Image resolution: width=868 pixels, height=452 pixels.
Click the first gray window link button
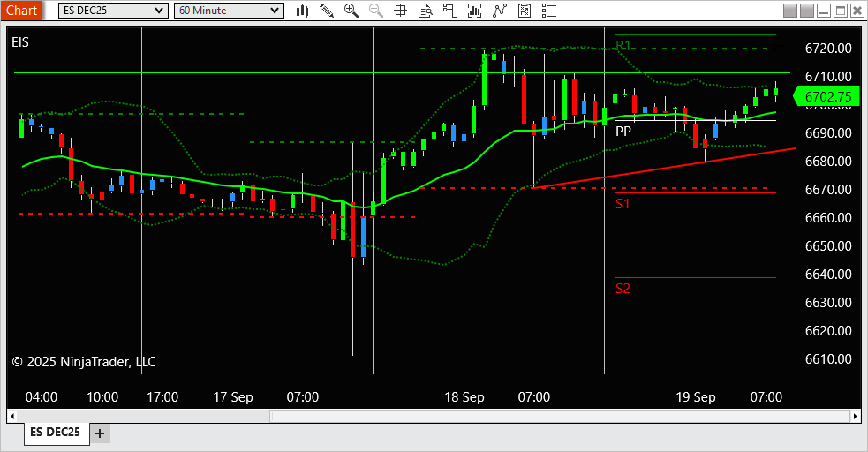point(790,11)
